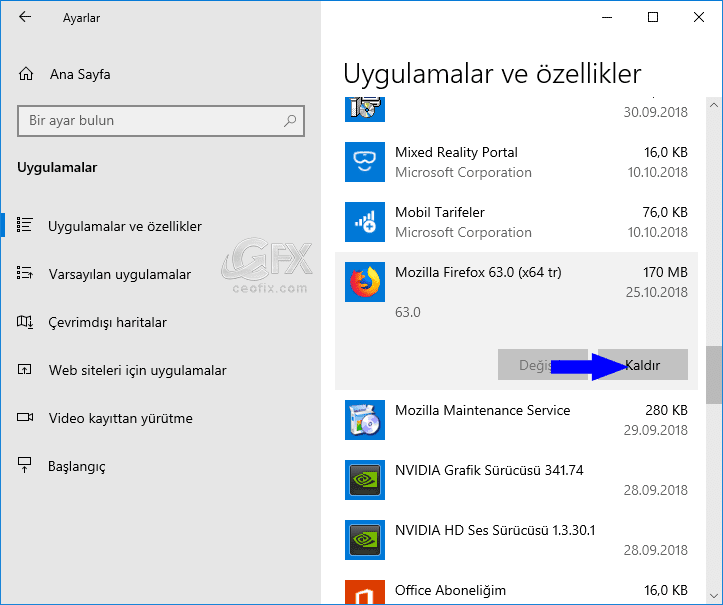The image size is (723, 605).
Task: Click the installer icon dated 30.09.2018
Action: [365, 110]
